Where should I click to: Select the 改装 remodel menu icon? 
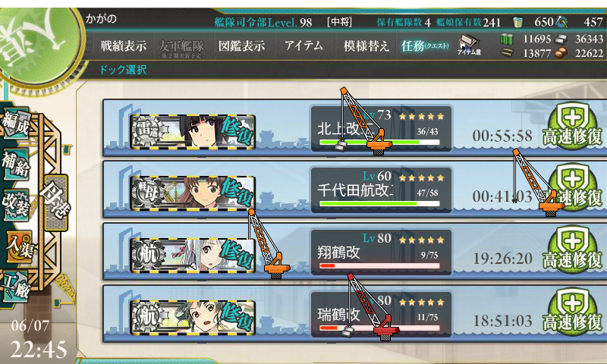tap(15, 204)
